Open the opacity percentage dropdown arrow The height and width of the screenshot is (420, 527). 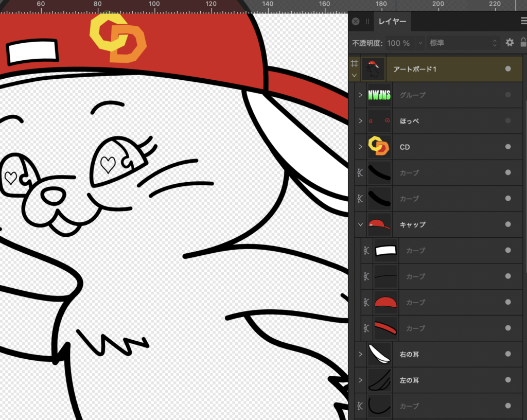coord(420,43)
